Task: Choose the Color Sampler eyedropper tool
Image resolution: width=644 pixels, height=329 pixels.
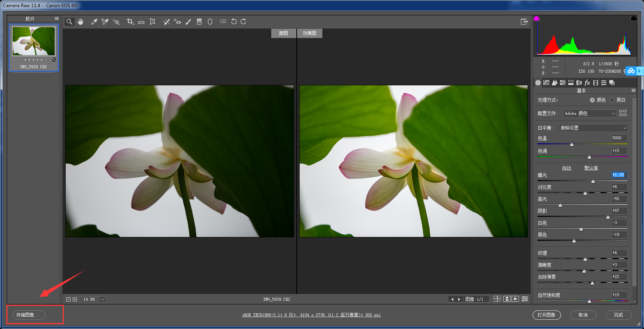Action: (105, 22)
